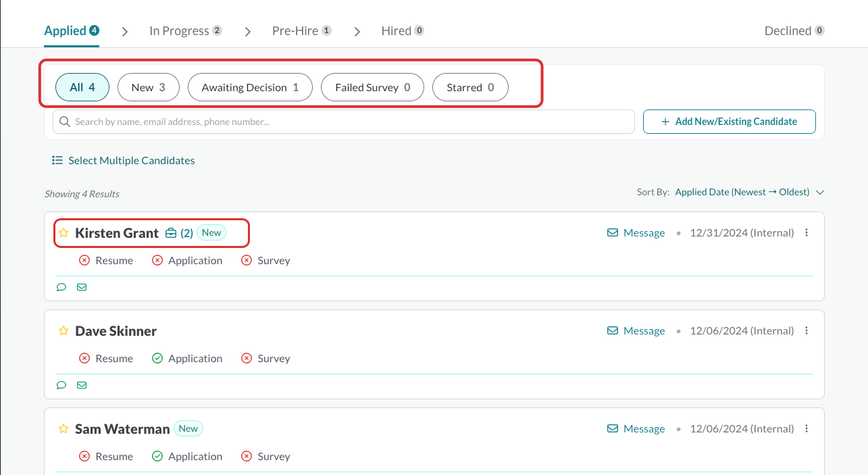Click Survey status icon for Kirsten Grant

247,261
